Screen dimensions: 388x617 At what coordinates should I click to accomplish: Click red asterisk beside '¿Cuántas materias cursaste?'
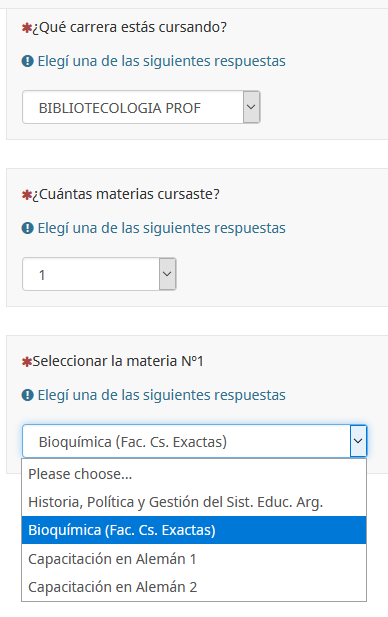click(x=27, y=195)
